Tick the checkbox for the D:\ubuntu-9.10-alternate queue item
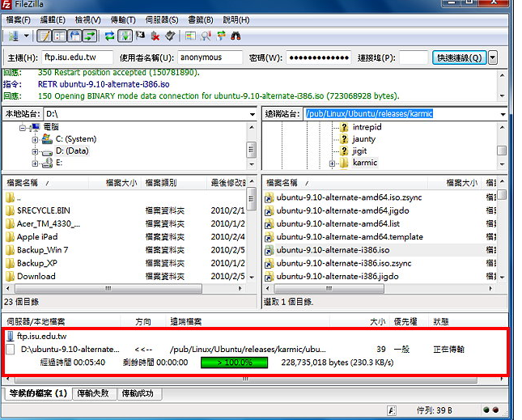 click(11, 350)
